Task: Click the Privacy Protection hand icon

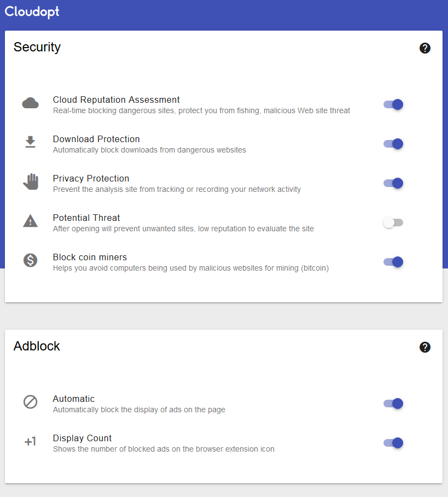Action: (x=31, y=182)
